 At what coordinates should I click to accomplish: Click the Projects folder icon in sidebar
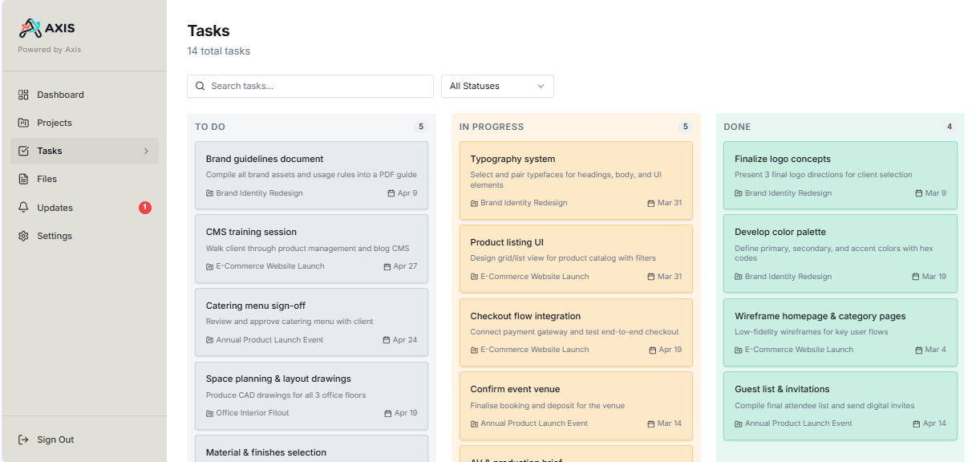[x=23, y=123]
